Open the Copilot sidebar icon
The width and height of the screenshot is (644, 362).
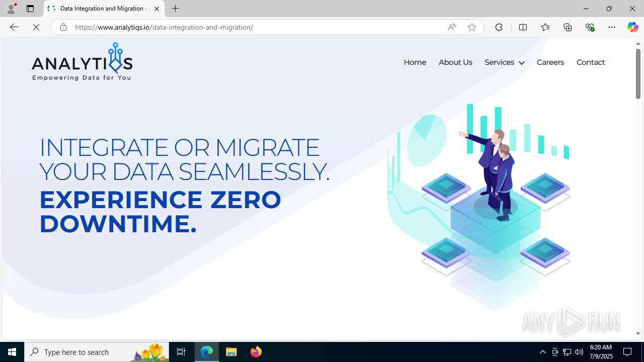pos(632,27)
